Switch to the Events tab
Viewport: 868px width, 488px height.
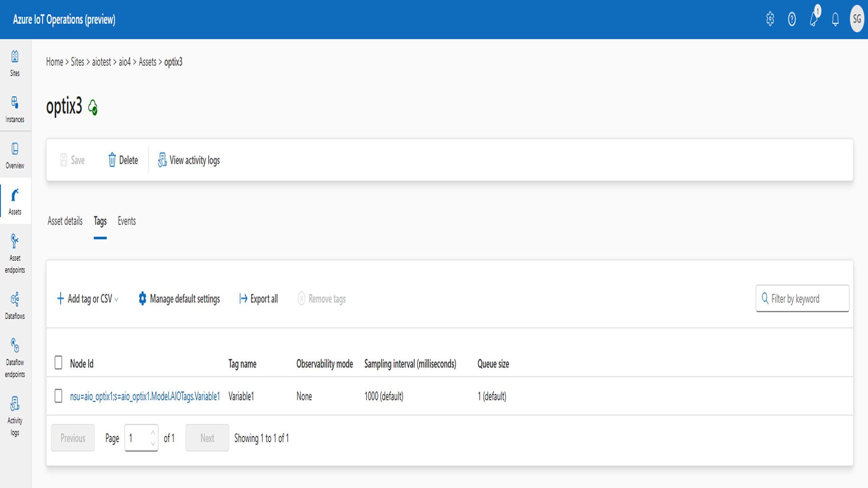tap(127, 221)
